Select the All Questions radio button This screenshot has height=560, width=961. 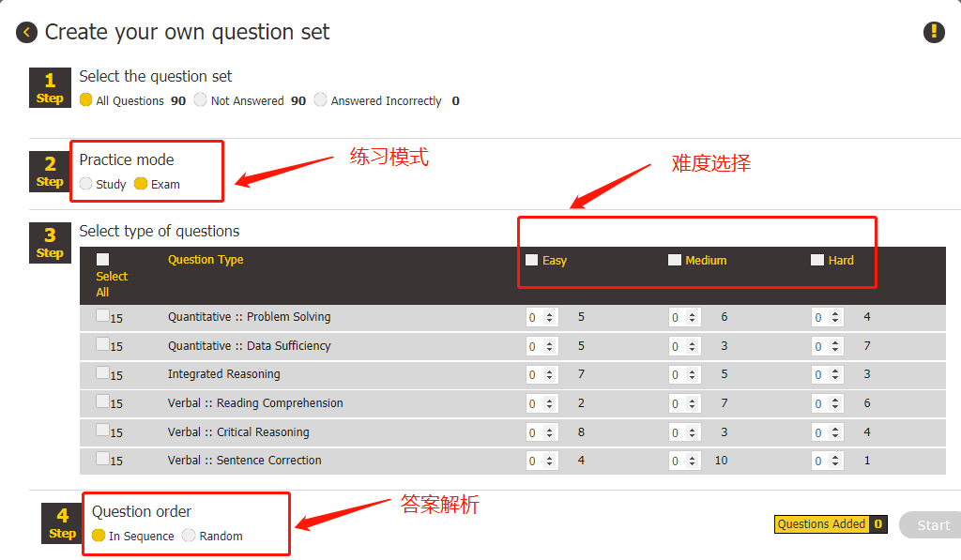[x=86, y=100]
